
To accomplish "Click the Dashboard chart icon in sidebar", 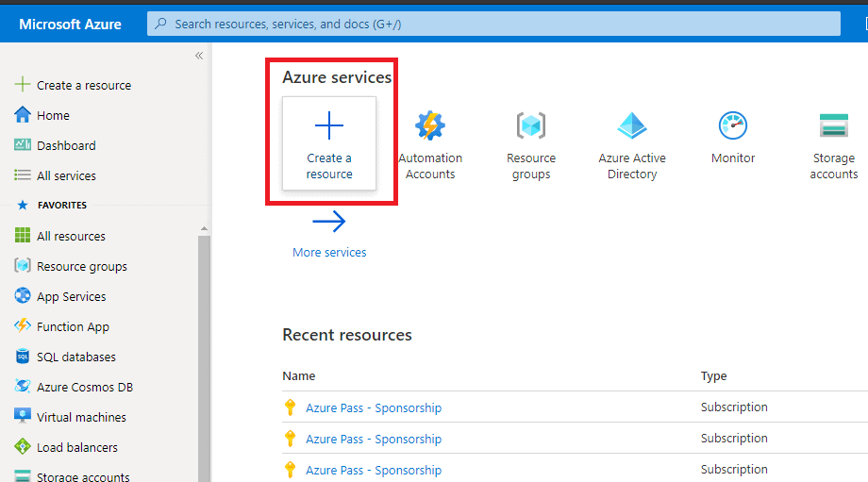I will point(22,144).
